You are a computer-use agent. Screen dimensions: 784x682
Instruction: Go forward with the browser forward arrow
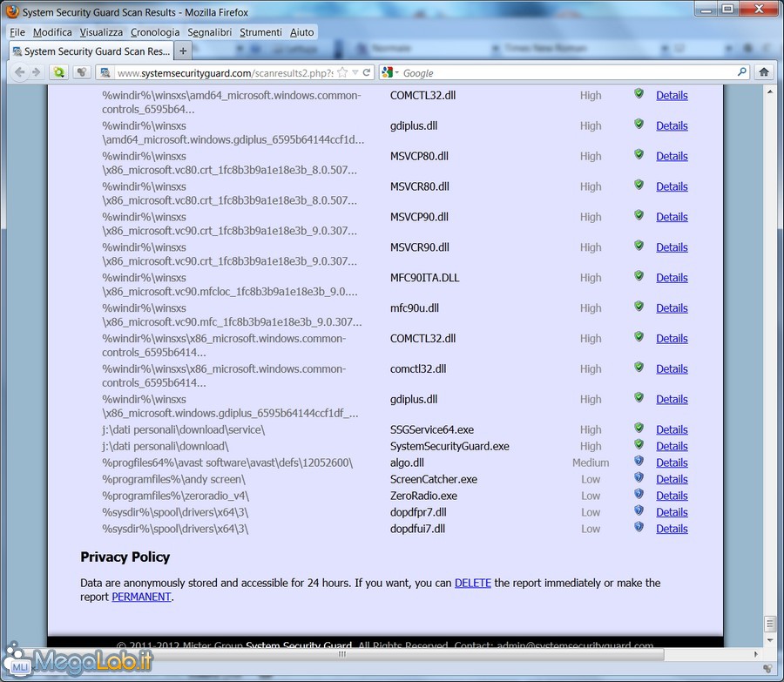(x=36, y=72)
